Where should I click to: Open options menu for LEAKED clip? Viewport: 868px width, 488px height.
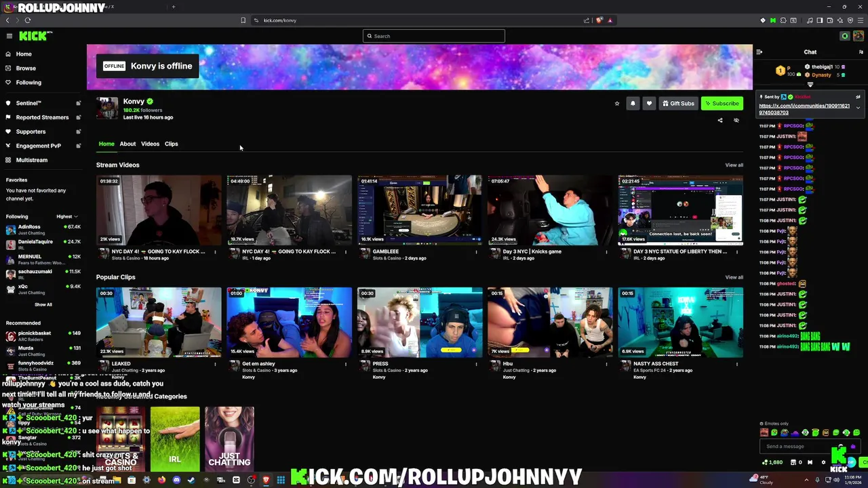click(x=215, y=364)
